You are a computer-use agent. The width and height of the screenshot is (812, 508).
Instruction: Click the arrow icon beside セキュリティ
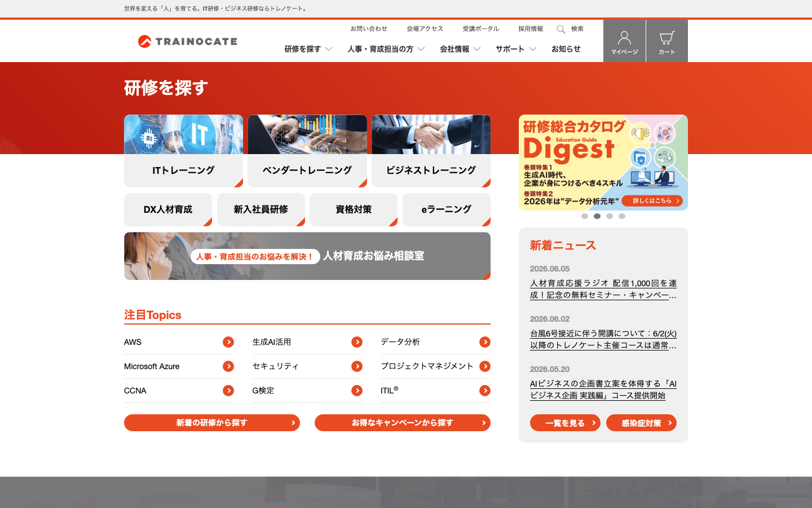(x=357, y=366)
